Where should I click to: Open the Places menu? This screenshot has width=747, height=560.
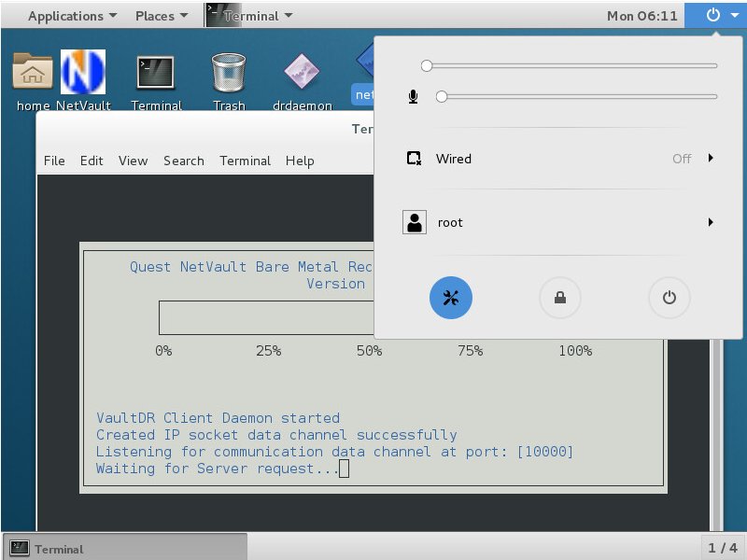click(162, 16)
